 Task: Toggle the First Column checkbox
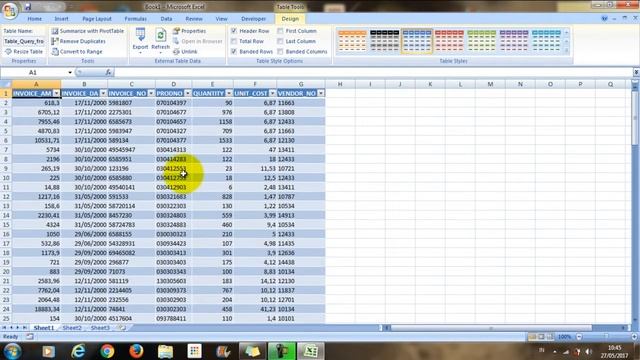280,31
